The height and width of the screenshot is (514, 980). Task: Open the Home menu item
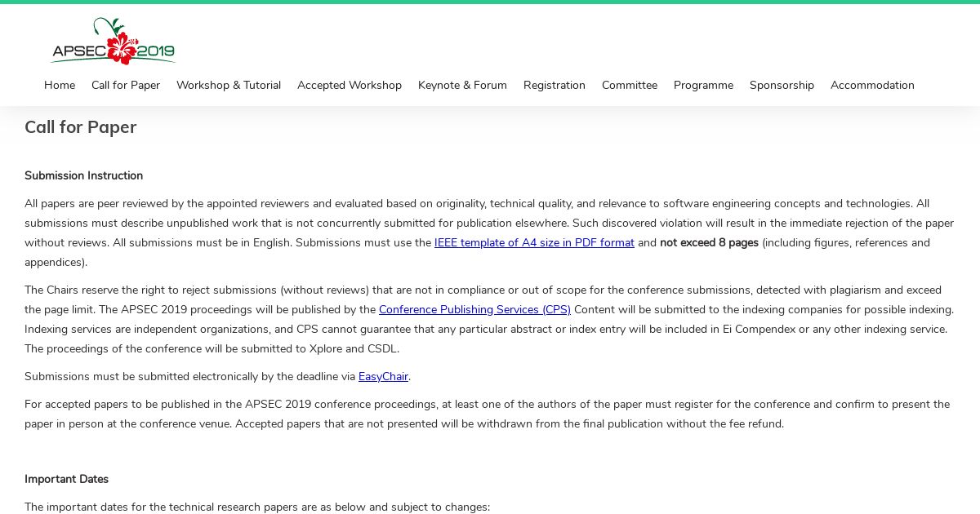point(60,85)
